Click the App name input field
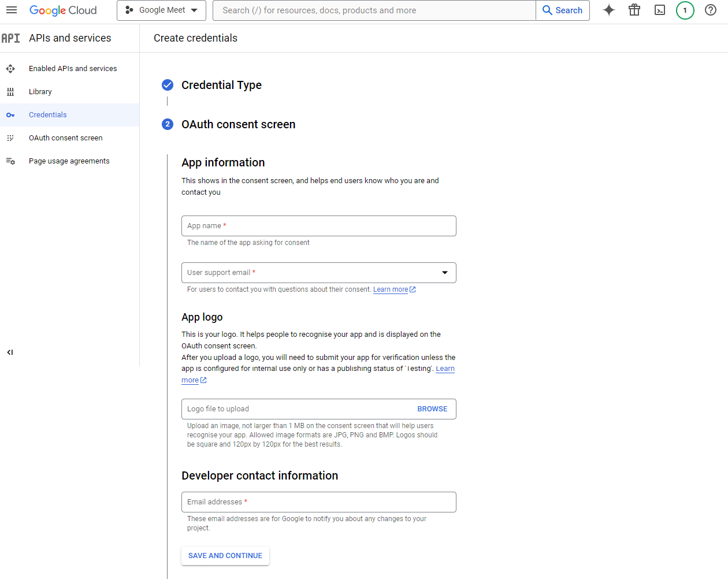 coord(318,225)
